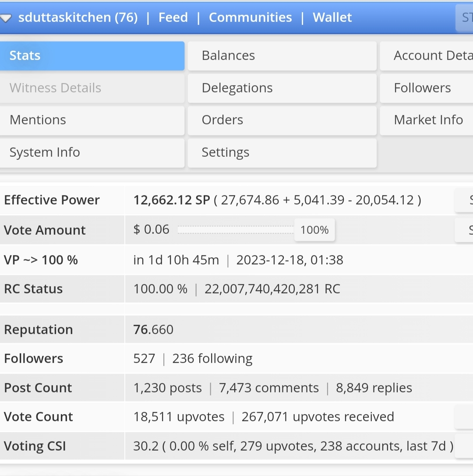Screen dimensions: 473x476
Task: Open the Feed link
Action: pyautogui.click(x=173, y=18)
